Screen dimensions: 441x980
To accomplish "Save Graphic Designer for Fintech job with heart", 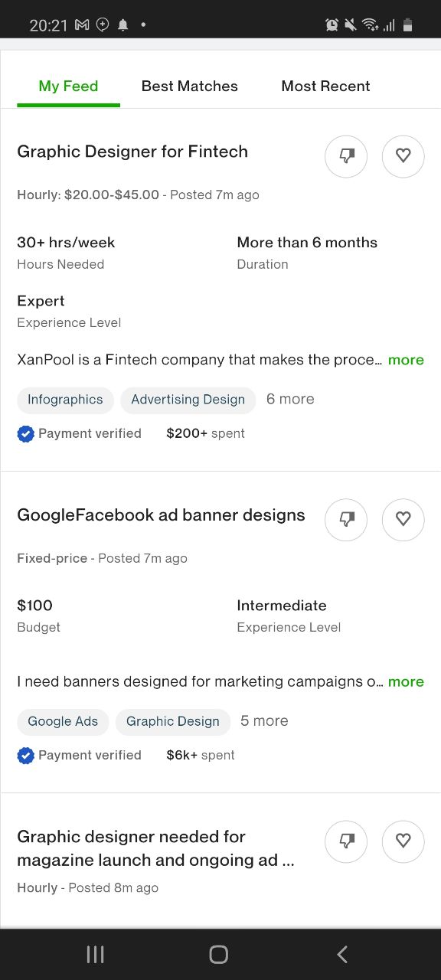I will pos(403,156).
